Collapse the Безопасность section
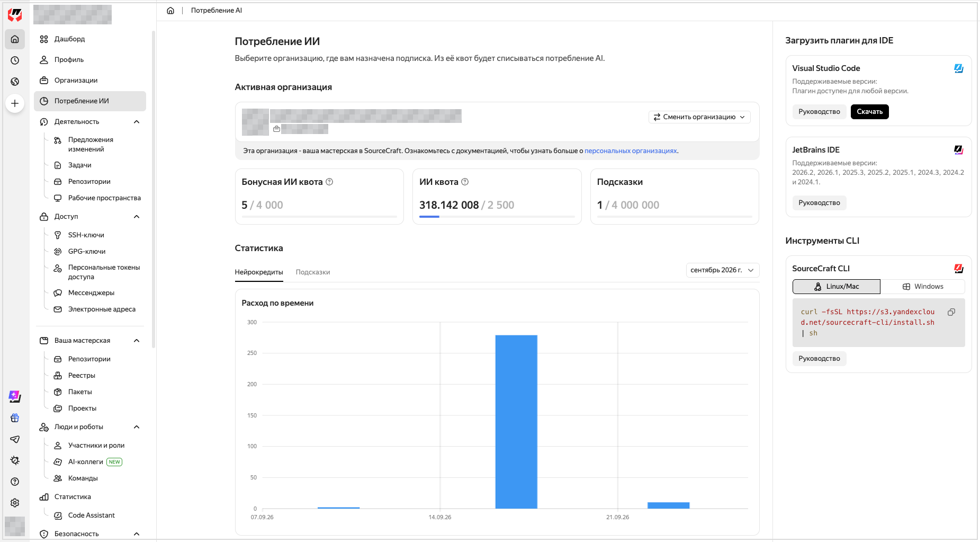Image resolution: width=980 pixels, height=542 pixels. [137, 534]
